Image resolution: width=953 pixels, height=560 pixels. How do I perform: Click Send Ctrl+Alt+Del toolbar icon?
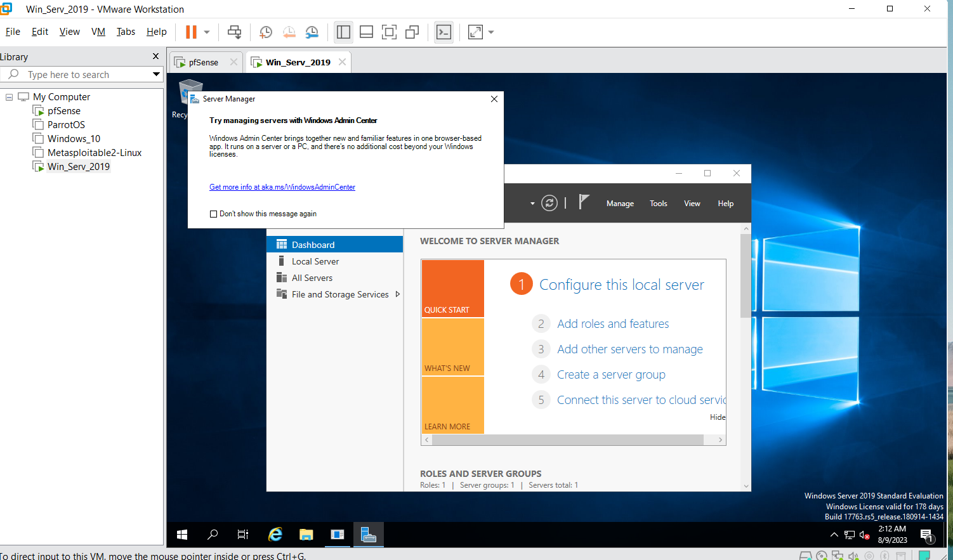click(234, 32)
